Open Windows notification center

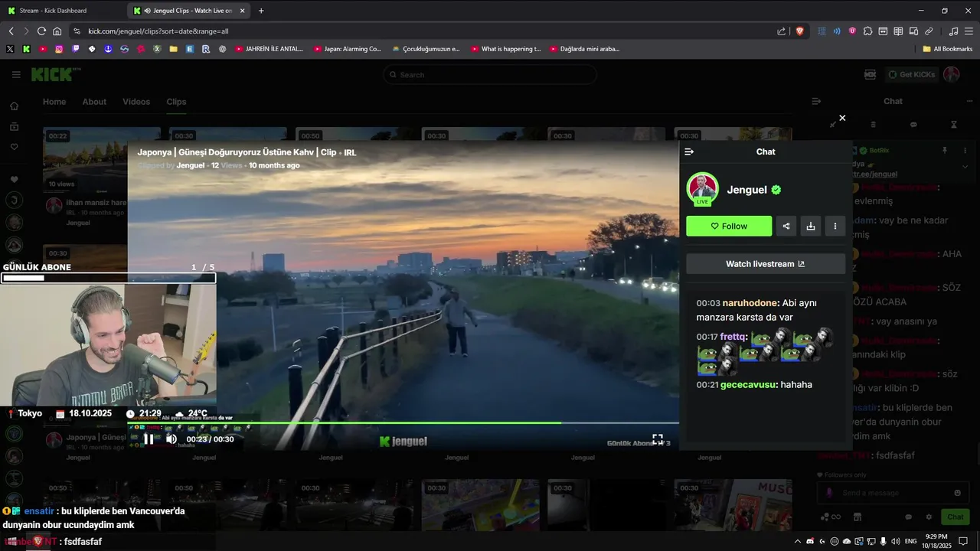pyautogui.click(x=963, y=541)
